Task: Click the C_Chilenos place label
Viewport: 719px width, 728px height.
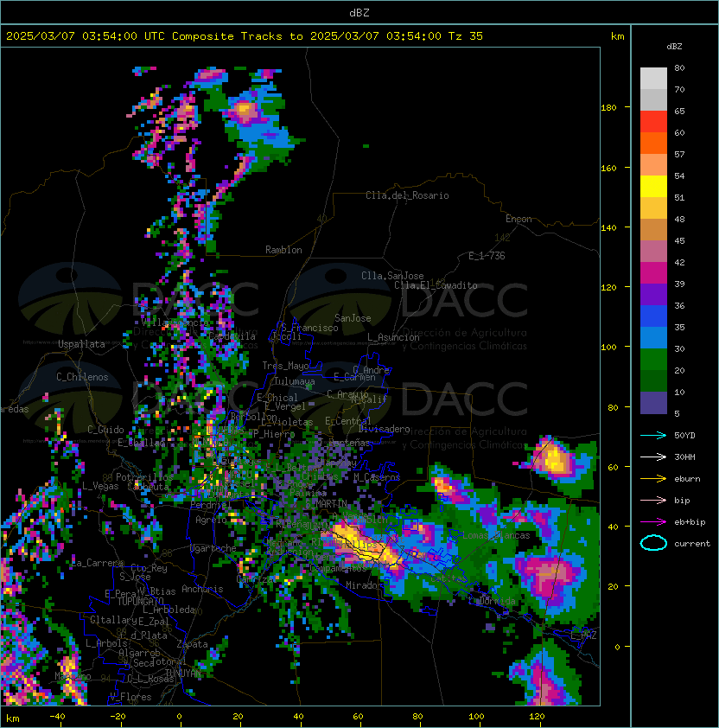Action: pyautogui.click(x=82, y=377)
